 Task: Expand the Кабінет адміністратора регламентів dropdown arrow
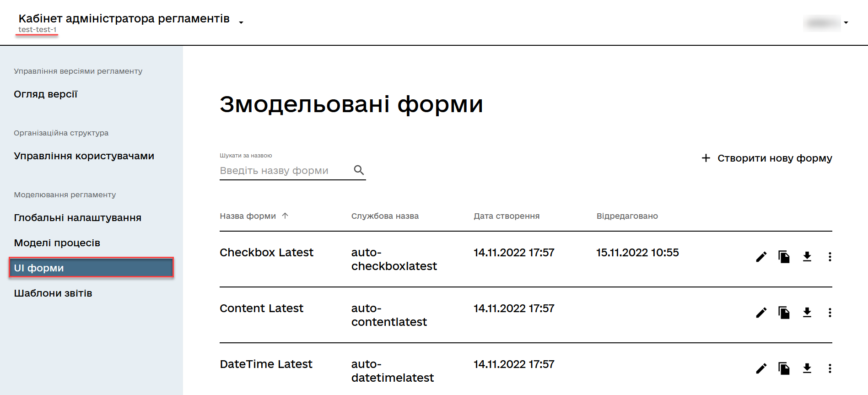click(241, 22)
